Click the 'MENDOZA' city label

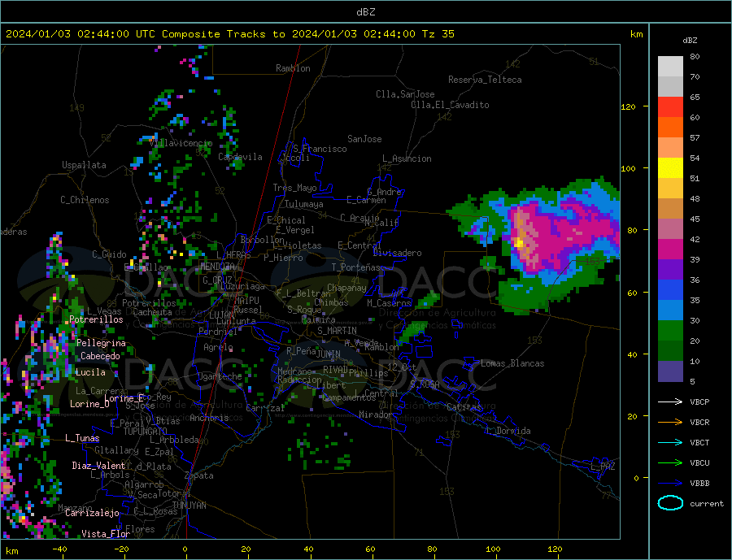point(218,266)
